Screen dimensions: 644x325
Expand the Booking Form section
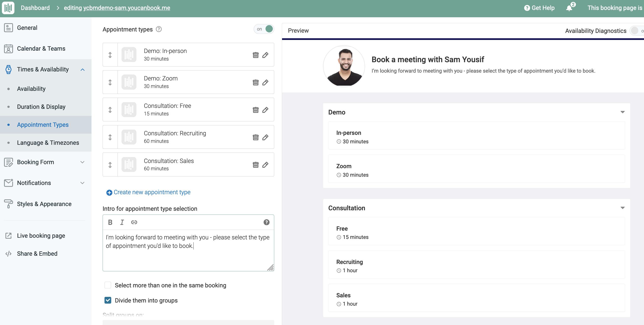pyautogui.click(x=83, y=162)
